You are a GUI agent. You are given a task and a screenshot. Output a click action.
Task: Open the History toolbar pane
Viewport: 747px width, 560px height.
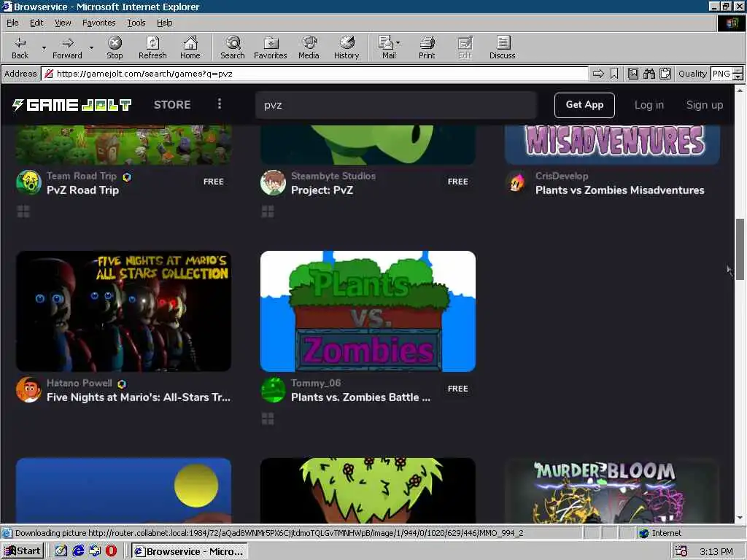pos(347,47)
